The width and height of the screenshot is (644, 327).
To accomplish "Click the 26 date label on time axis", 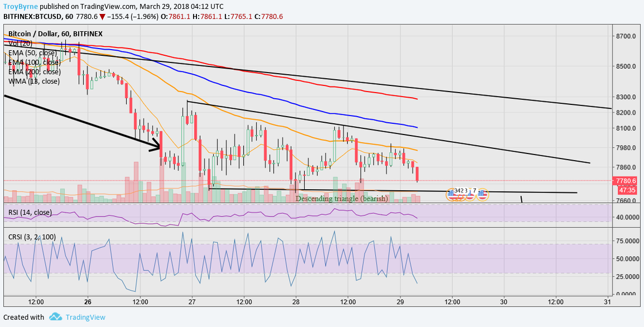I will tap(88, 302).
